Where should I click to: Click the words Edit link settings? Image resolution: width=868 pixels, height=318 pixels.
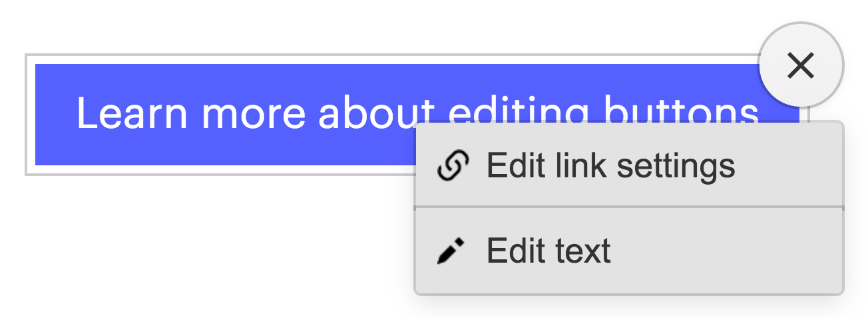pos(610,165)
